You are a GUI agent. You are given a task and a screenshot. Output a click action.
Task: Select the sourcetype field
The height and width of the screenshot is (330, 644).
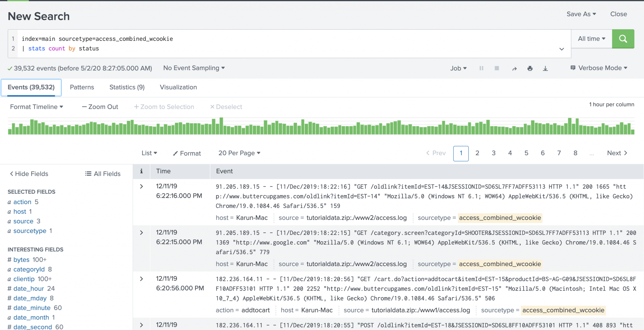click(x=30, y=231)
